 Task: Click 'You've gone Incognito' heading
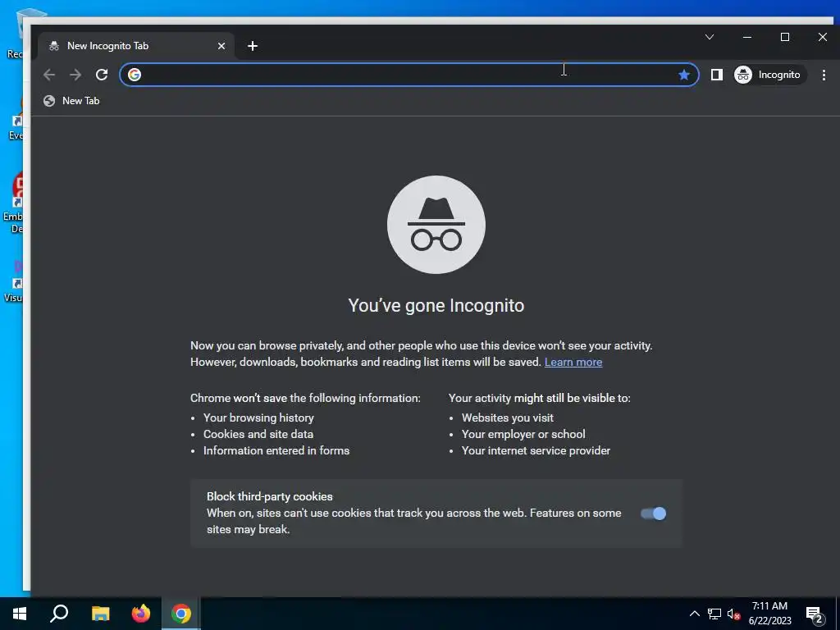click(436, 305)
